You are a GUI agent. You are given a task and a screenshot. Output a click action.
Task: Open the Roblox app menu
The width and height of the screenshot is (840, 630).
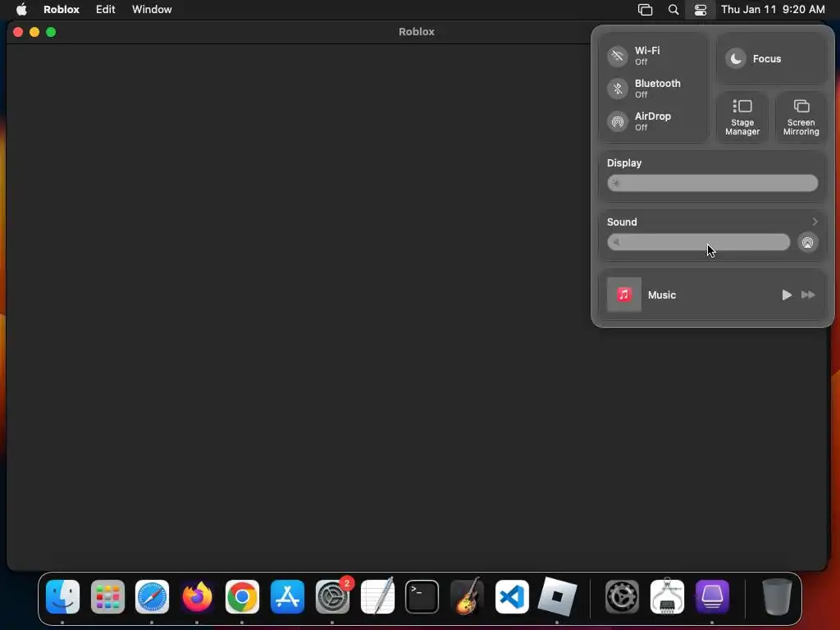point(61,10)
